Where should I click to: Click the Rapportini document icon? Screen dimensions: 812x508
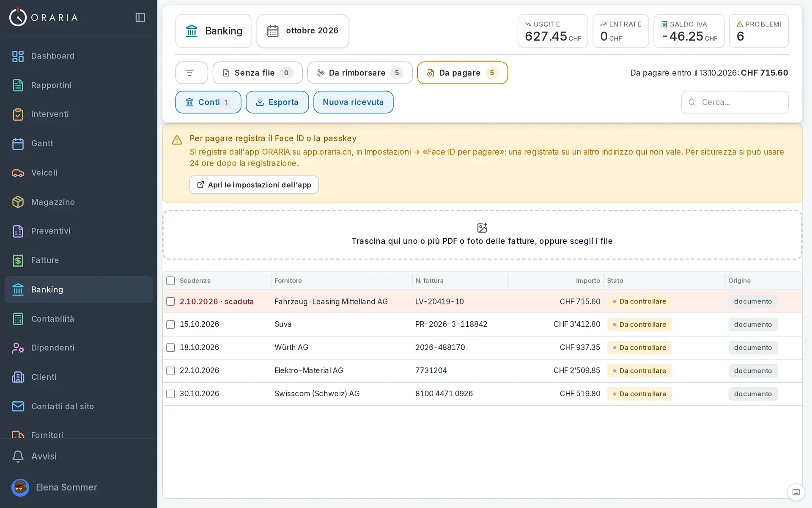tap(18, 85)
